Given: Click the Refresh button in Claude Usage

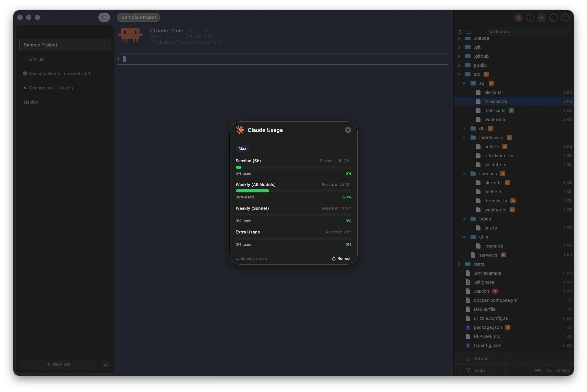Looking at the screenshot, I should [x=342, y=259].
